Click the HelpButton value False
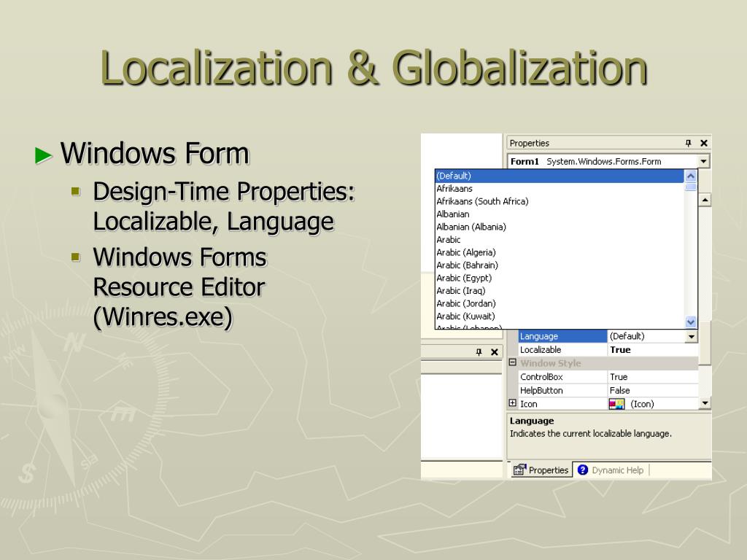Image resolution: width=747 pixels, height=560 pixels. [619, 391]
